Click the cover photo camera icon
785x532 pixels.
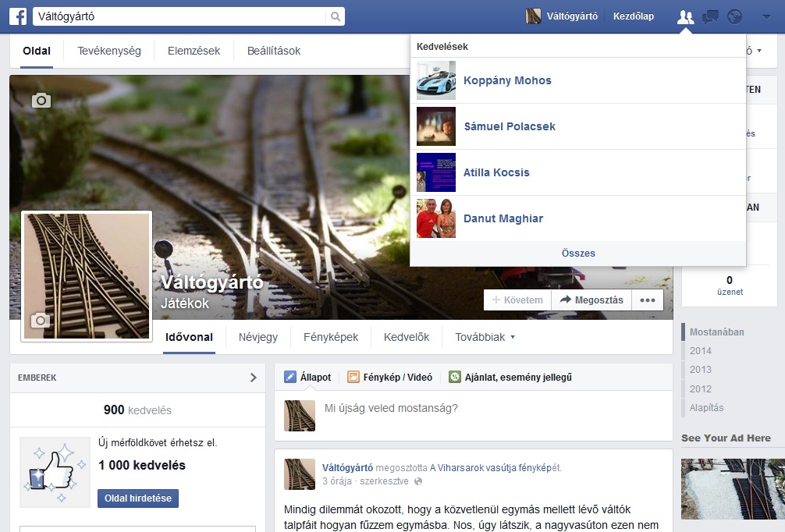click(41, 100)
